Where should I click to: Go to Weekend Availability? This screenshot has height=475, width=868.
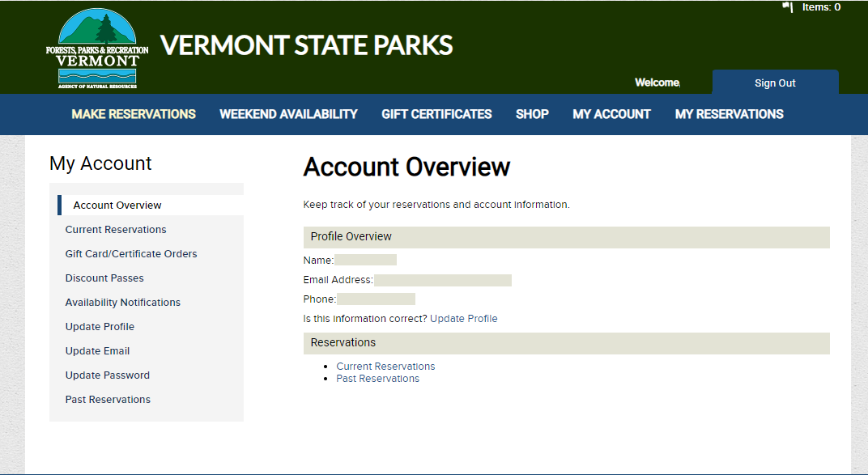288,114
